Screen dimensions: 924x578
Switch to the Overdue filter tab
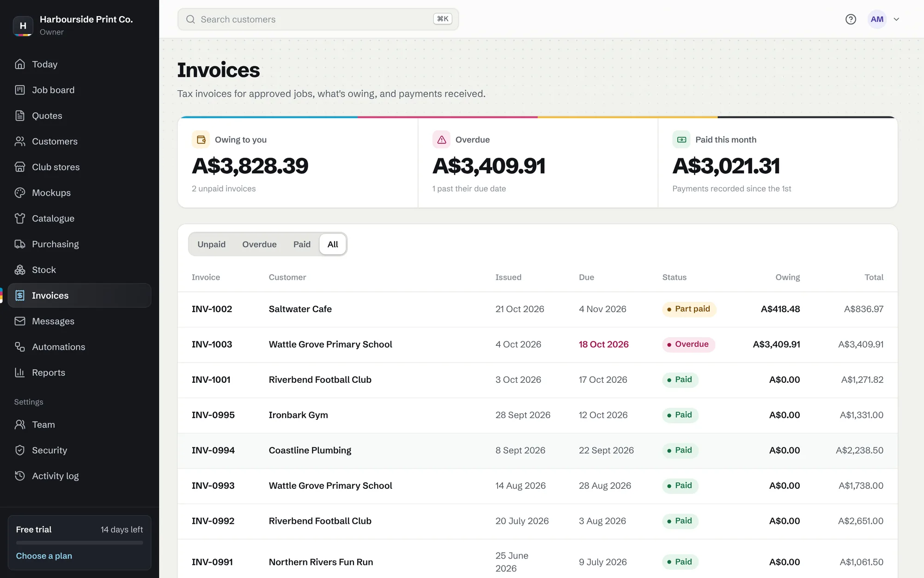(259, 244)
